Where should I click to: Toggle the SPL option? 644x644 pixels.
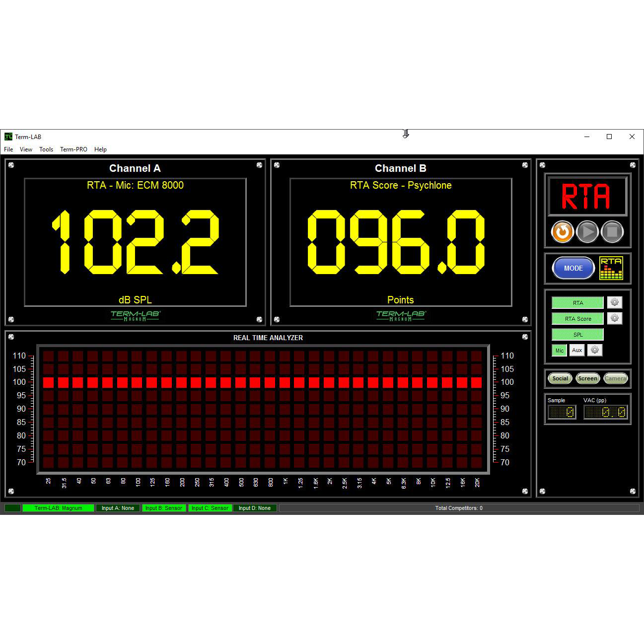(577, 335)
